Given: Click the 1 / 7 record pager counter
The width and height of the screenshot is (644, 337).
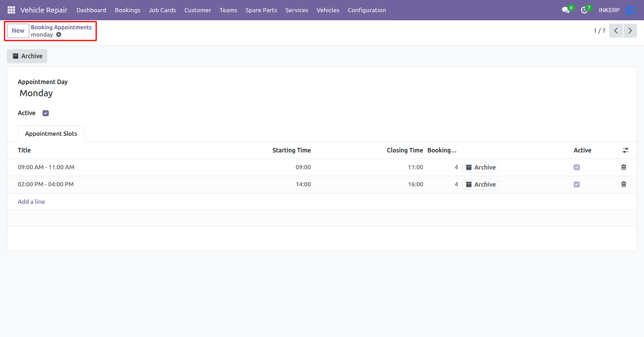Looking at the screenshot, I should (599, 31).
